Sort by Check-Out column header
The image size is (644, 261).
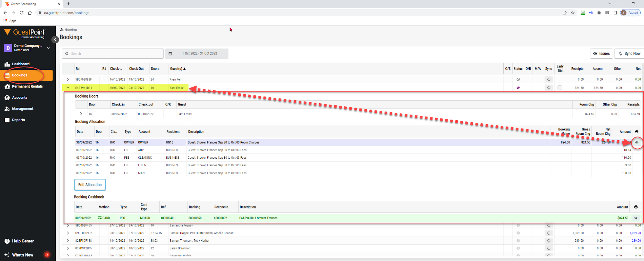pyautogui.click(x=137, y=69)
